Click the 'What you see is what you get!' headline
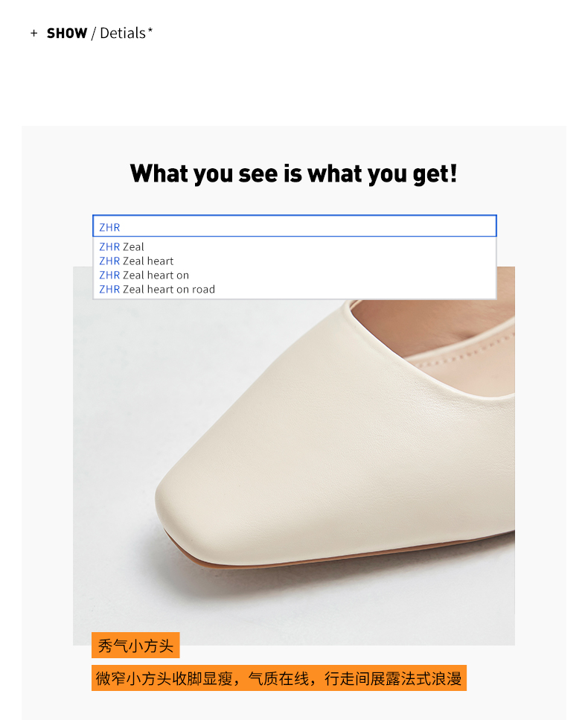588x720 pixels. point(294,174)
